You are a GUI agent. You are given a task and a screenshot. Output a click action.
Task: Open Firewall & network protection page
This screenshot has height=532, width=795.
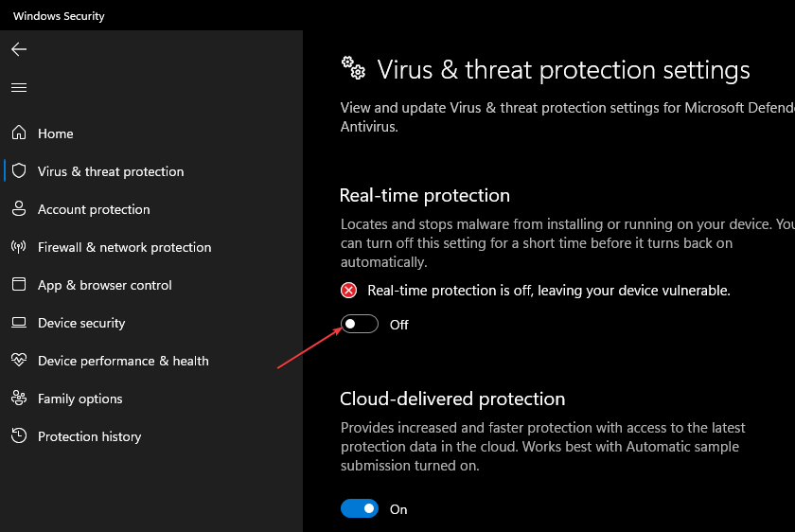pyautogui.click(x=124, y=247)
